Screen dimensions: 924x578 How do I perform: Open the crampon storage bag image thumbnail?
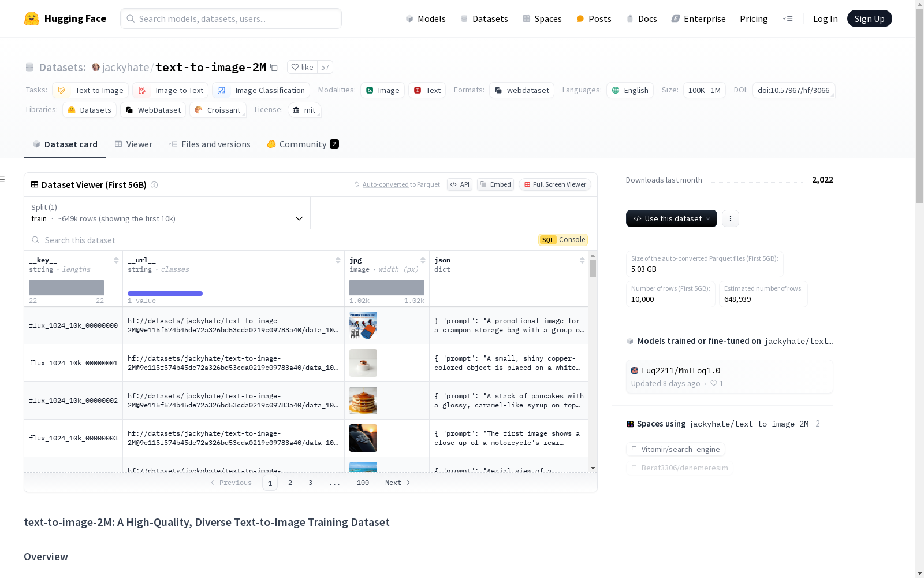363,325
